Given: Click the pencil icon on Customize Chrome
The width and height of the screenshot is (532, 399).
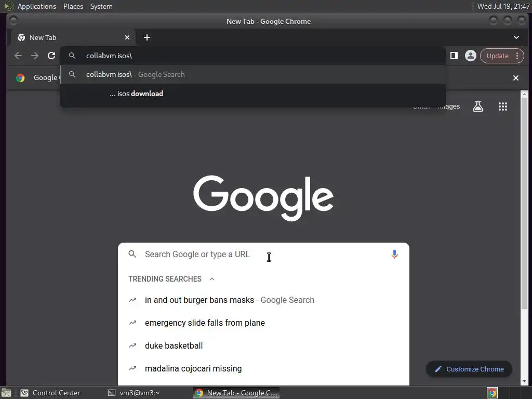Looking at the screenshot, I should coord(438,369).
